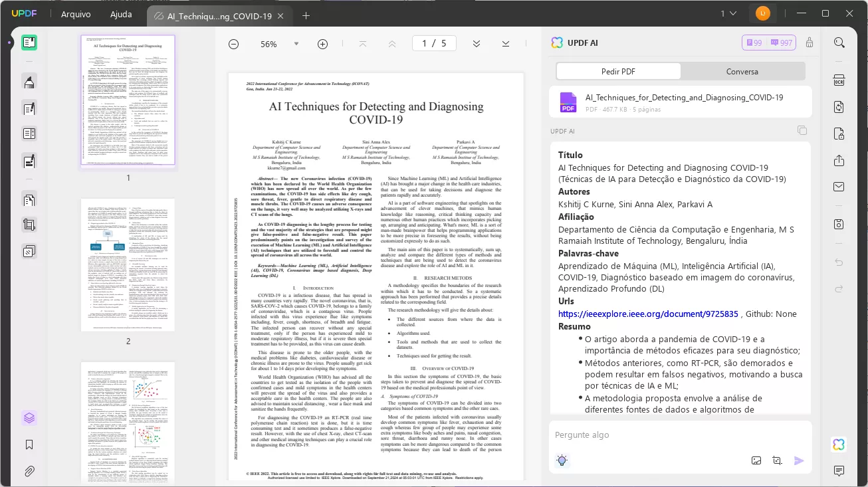
Task: Go to the next page
Action: (x=477, y=44)
